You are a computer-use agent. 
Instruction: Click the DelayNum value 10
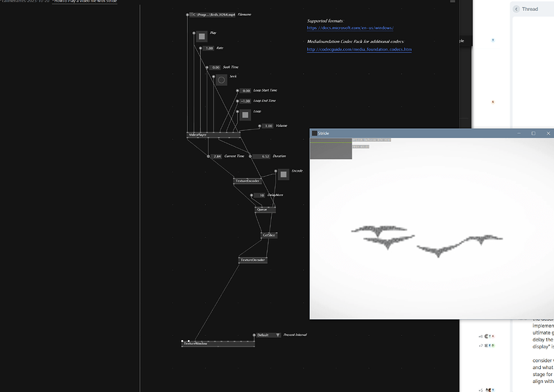point(260,195)
